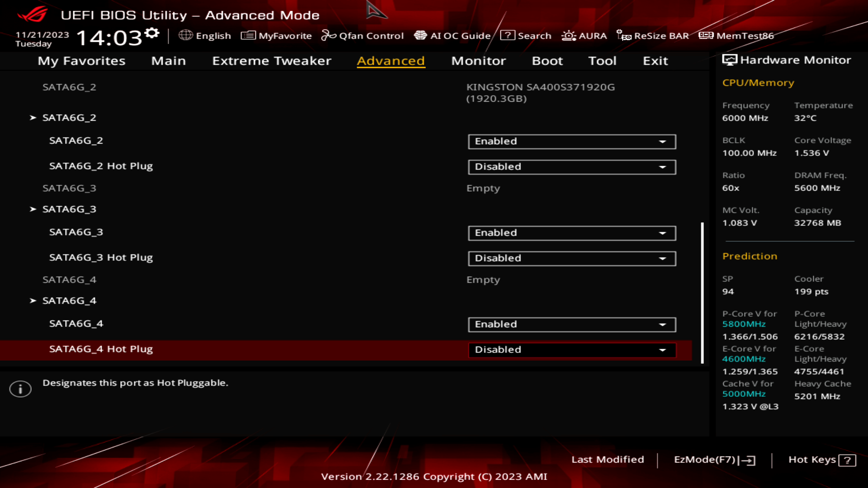
Task: Click Last Modified
Action: click(x=608, y=460)
